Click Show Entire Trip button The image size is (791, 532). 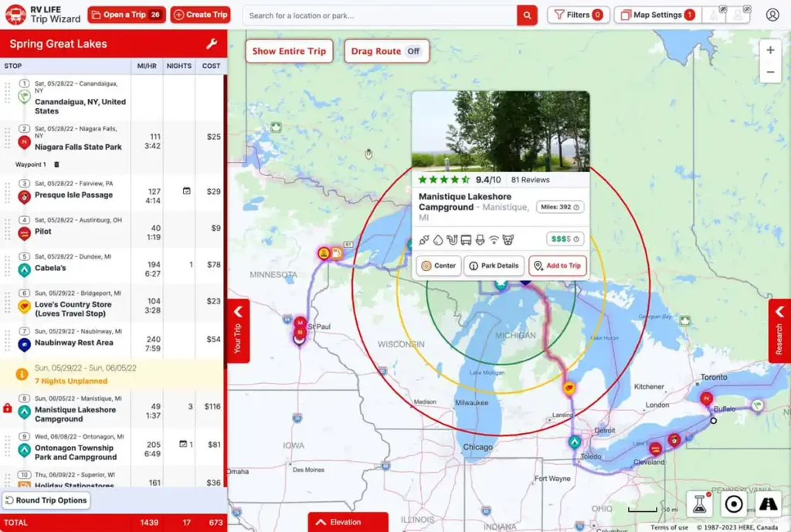tap(289, 51)
